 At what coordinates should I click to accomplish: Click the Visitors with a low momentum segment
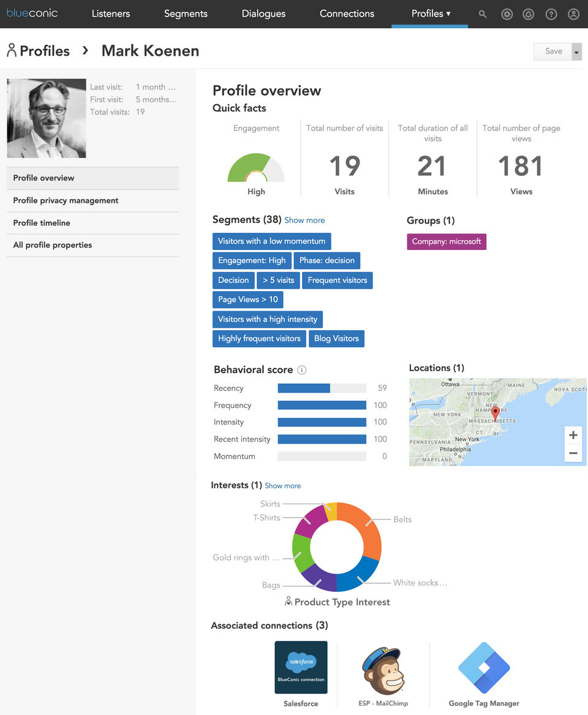pyautogui.click(x=272, y=241)
